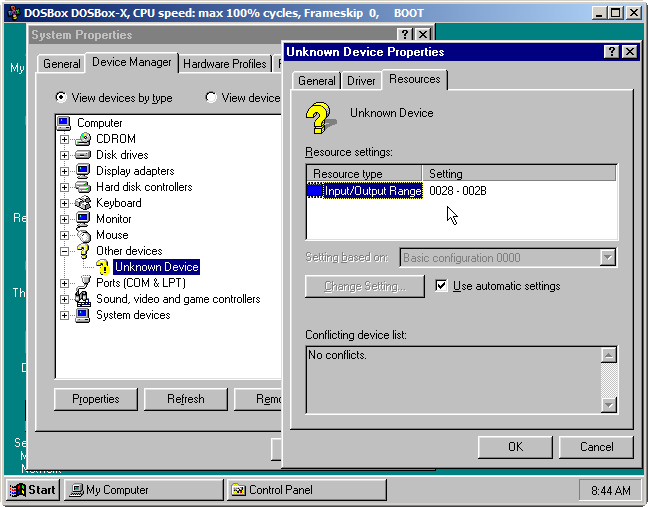Click the Sound, video and game controllers icon
Viewport: 648px width, 507px height.
(x=83, y=299)
